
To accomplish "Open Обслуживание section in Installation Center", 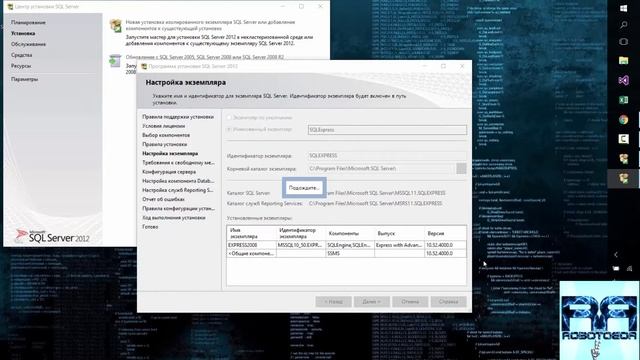I will (x=28, y=44).
